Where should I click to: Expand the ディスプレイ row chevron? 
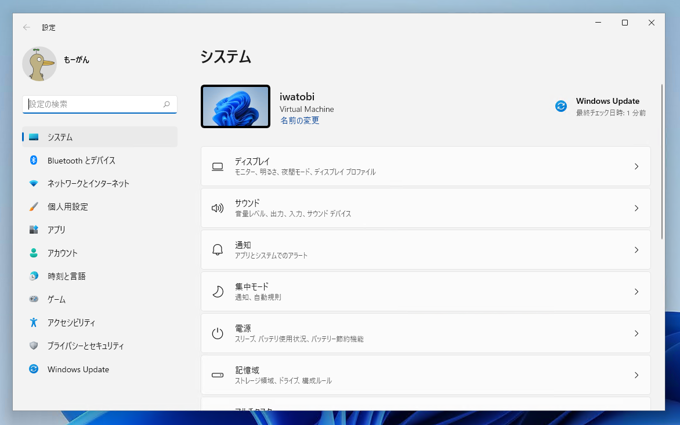636,166
